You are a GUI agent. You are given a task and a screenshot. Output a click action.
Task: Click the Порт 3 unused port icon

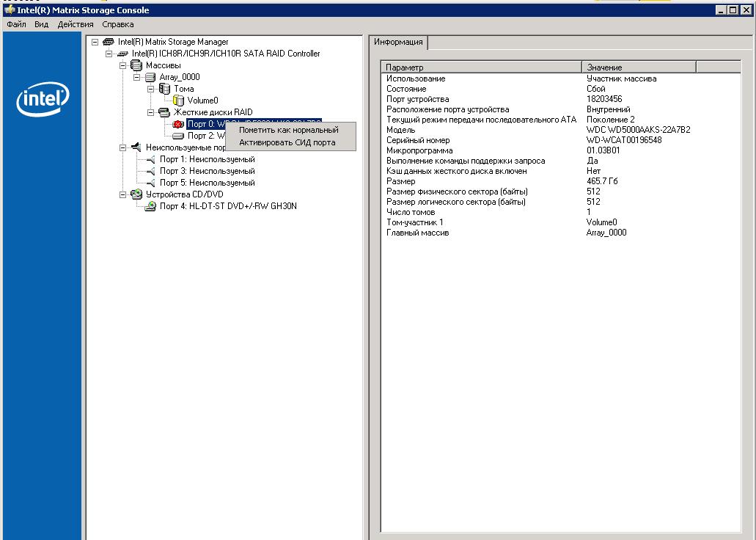coord(150,171)
